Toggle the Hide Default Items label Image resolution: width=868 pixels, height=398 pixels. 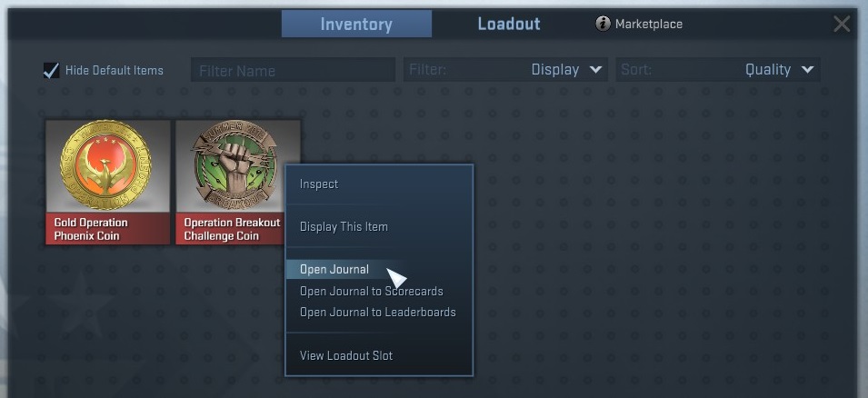pos(115,70)
